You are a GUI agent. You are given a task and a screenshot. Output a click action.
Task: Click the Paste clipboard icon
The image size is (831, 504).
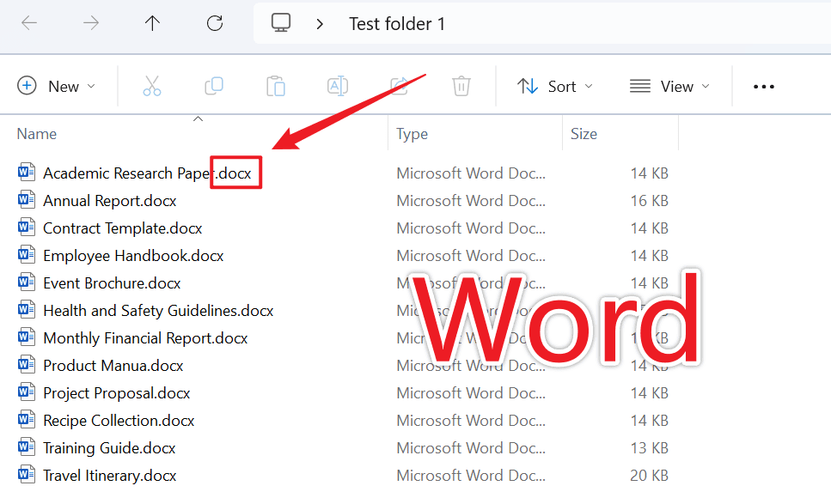[276, 86]
